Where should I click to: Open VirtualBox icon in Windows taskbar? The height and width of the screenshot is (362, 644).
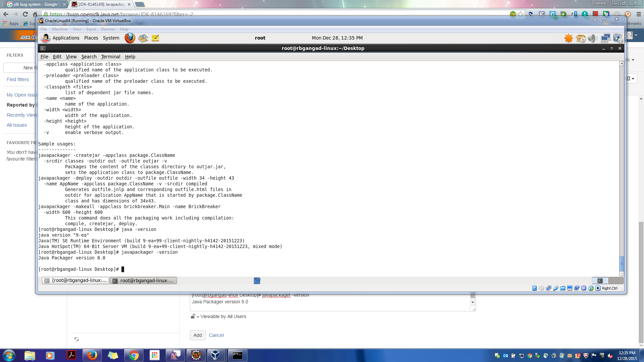(215, 355)
